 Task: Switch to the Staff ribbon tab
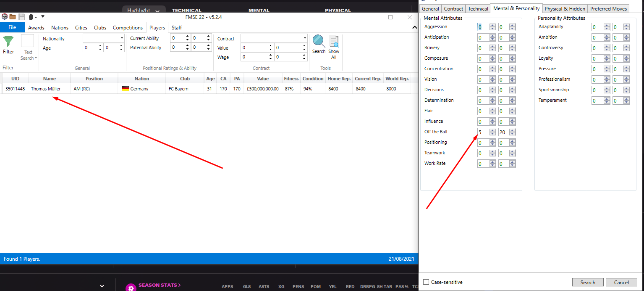(177, 28)
